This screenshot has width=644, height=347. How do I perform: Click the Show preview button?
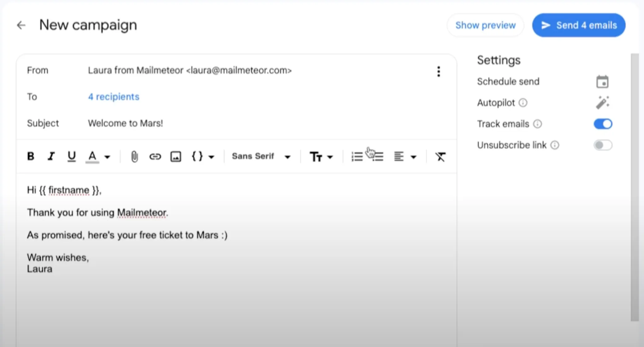click(485, 25)
